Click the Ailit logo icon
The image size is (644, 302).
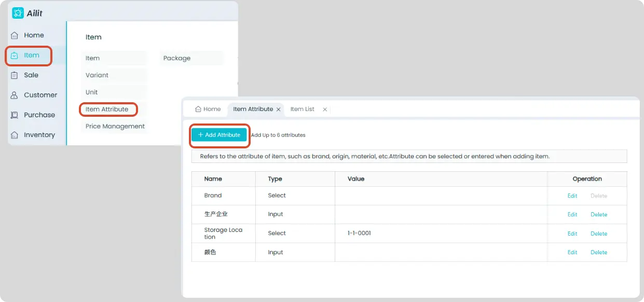(18, 13)
